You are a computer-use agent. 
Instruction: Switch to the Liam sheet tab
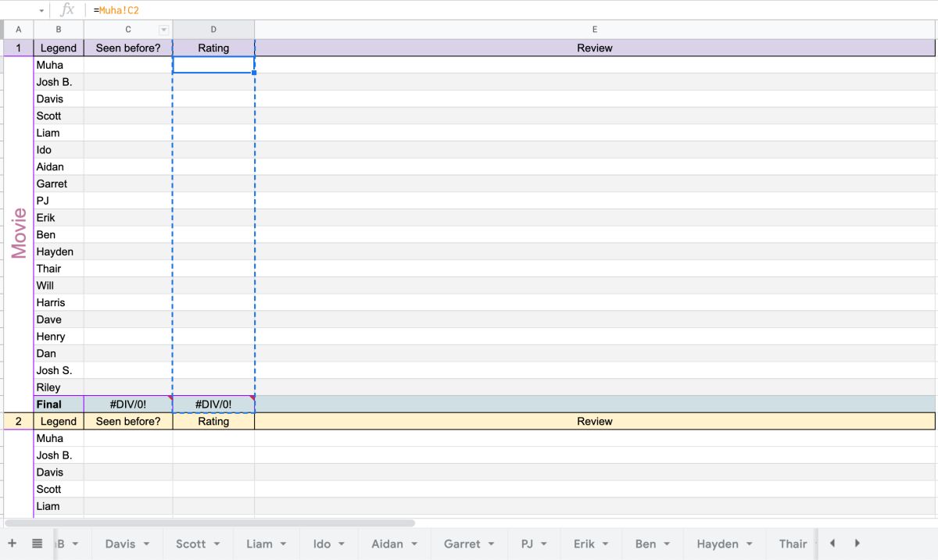[x=260, y=544]
